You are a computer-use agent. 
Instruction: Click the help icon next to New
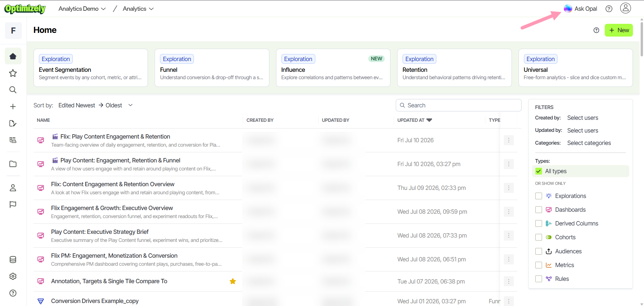pos(596,30)
